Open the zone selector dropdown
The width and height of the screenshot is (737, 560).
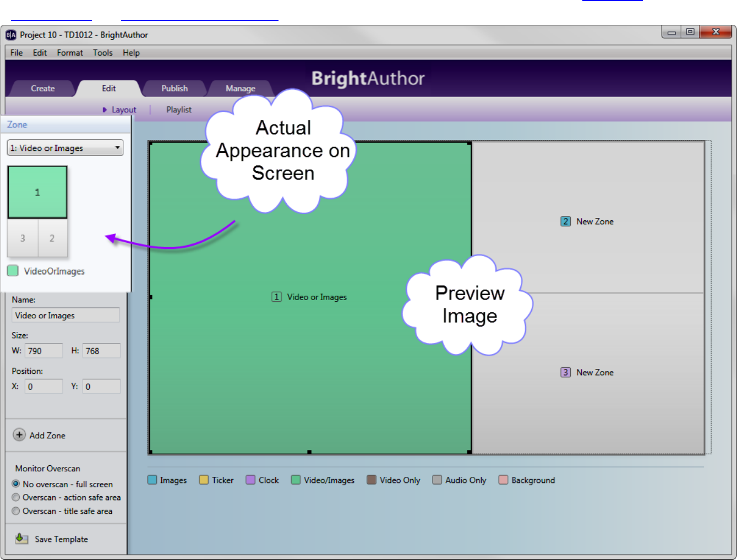65,148
